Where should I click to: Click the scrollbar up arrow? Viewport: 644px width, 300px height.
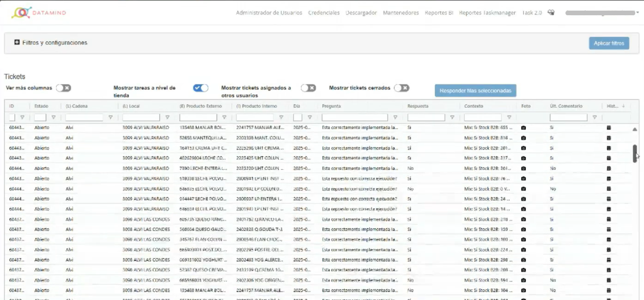tap(635, 129)
